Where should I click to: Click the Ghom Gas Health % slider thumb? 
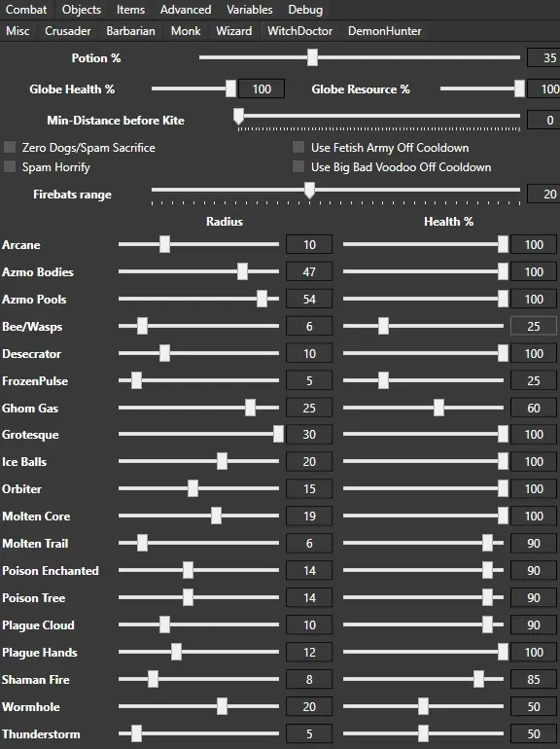click(x=438, y=408)
